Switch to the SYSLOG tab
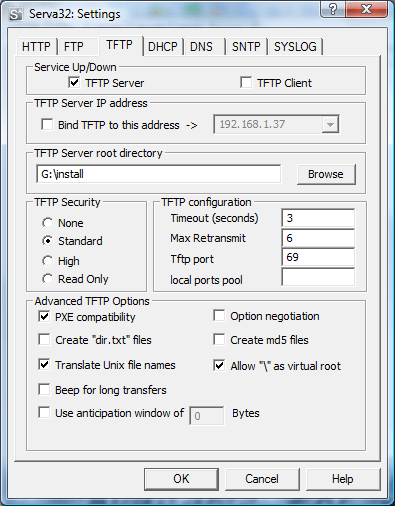Screen dimensions: 395x506 [295, 46]
